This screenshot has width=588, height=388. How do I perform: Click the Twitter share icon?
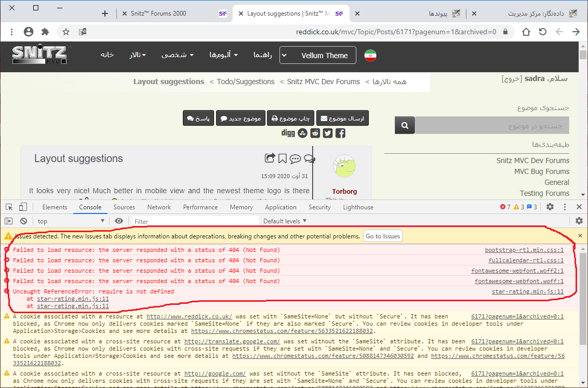[x=328, y=133]
